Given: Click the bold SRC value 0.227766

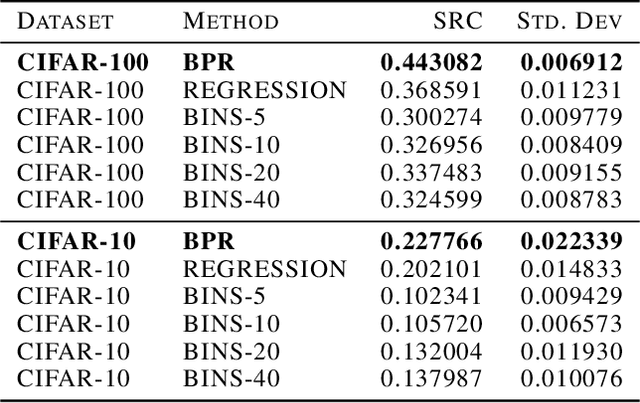Looking at the screenshot, I should pos(431,241).
